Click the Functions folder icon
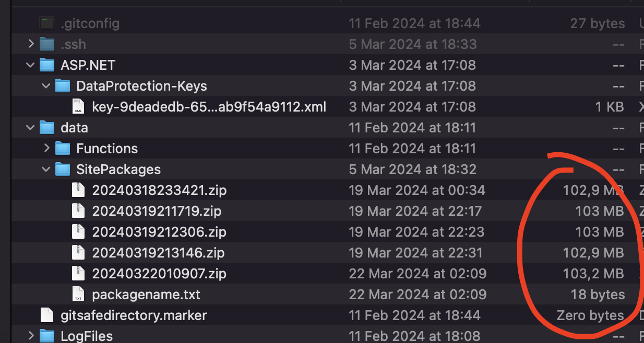Viewport: 644px width, 343px height. click(x=63, y=149)
